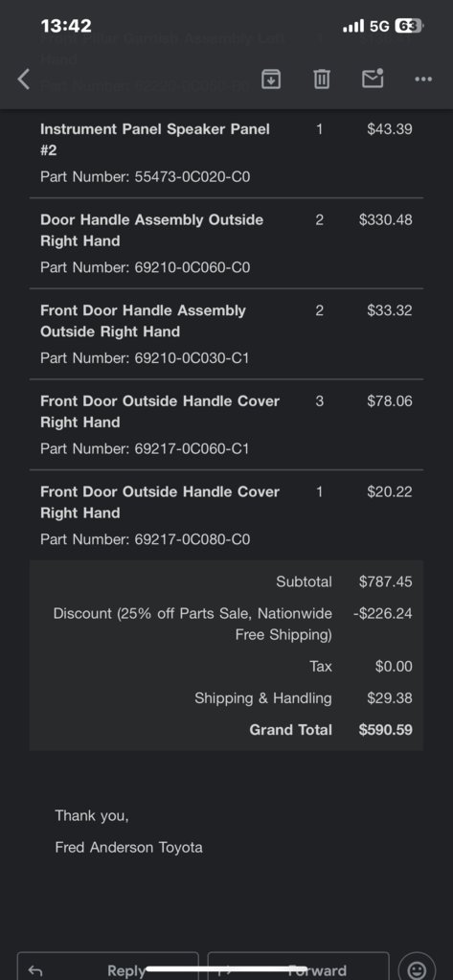Mark email as unread with envelope icon

click(x=373, y=79)
